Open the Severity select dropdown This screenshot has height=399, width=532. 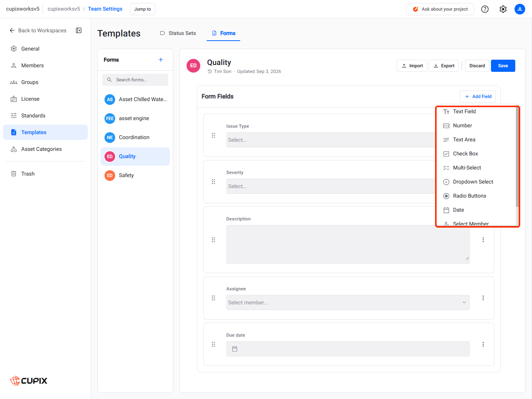331,186
